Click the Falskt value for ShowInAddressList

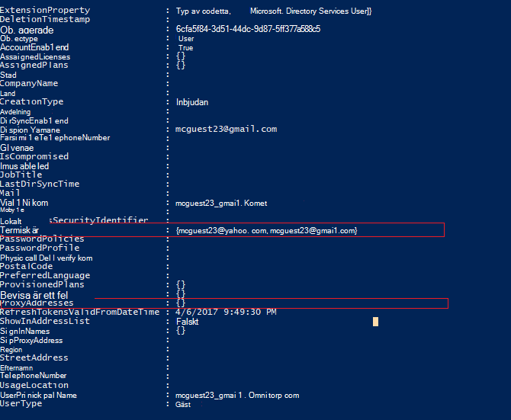tap(188, 322)
